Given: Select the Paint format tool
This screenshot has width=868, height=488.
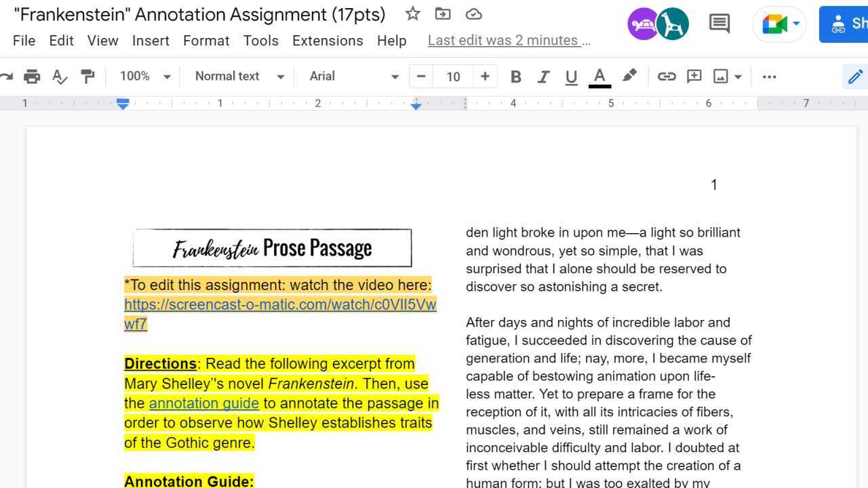Looking at the screenshot, I should [x=87, y=76].
